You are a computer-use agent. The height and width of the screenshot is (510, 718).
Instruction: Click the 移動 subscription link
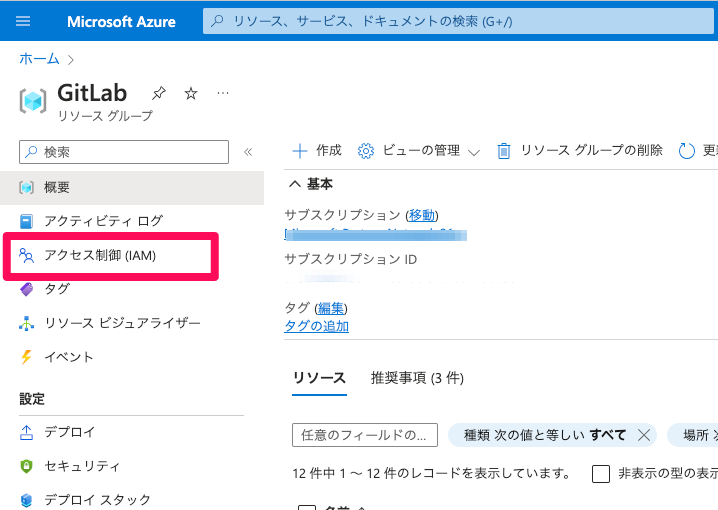422,215
